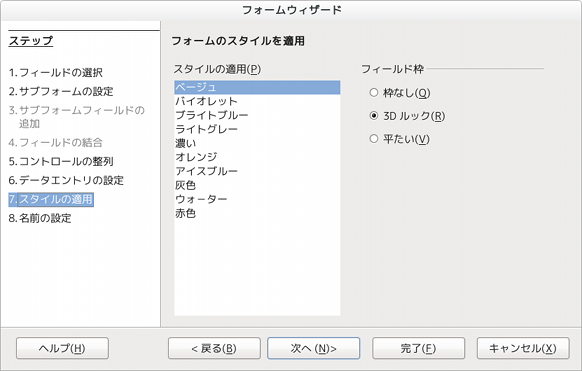Go to step 1. フィールドの選択

point(56,73)
